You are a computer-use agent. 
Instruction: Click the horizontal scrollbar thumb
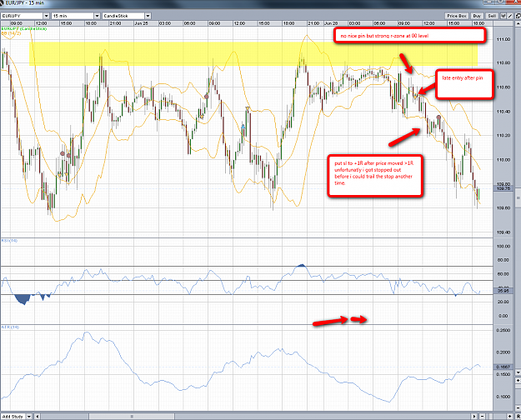click(x=132, y=417)
